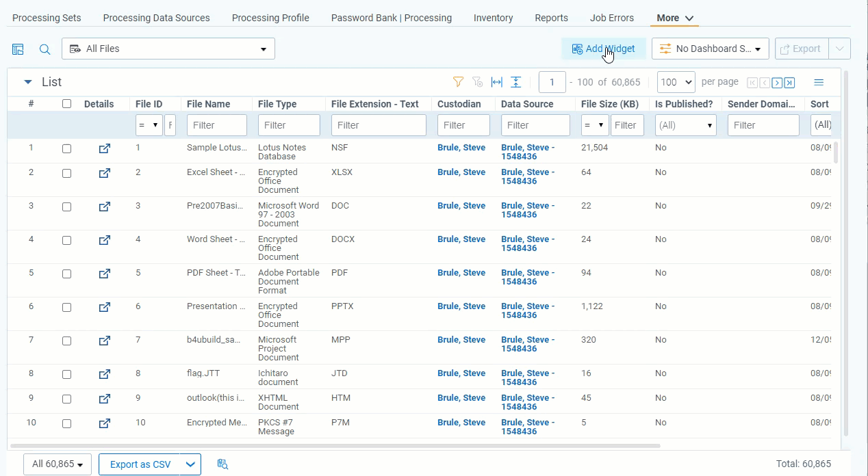Click the clear all filters icon
This screenshot has height=476, width=868.
click(x=478, y=82)
